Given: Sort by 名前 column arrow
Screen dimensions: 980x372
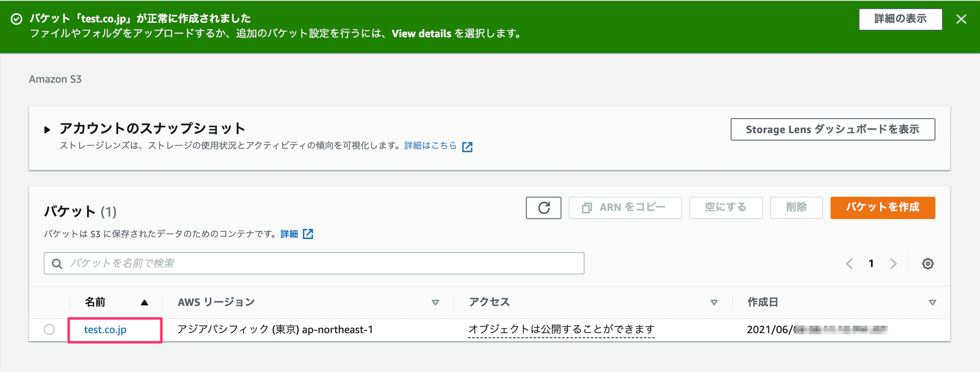Looking at the screenshot, I should tap(144, 303).
